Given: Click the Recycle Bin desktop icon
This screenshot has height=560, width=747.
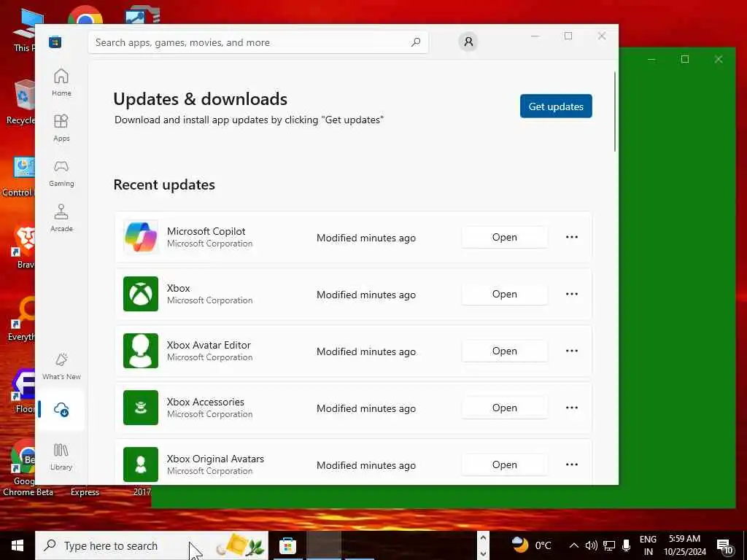Looking at the screenshot, I should (20, 102).
